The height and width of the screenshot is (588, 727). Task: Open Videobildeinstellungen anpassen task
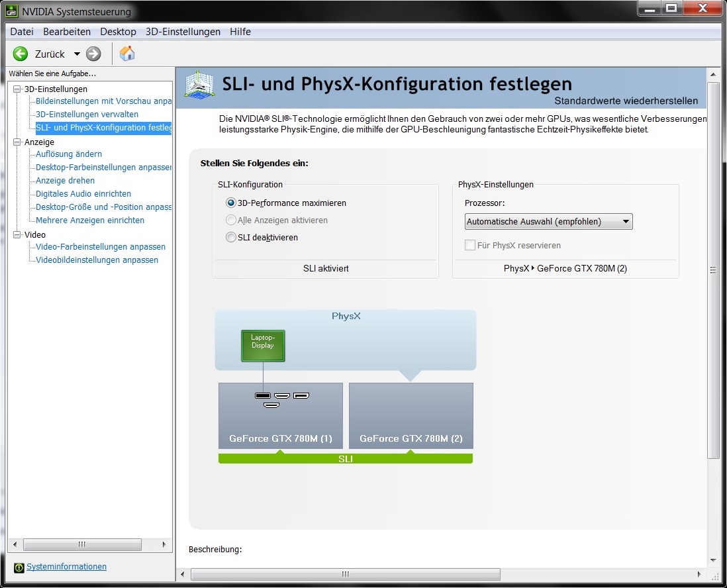(x=97, y=260)
